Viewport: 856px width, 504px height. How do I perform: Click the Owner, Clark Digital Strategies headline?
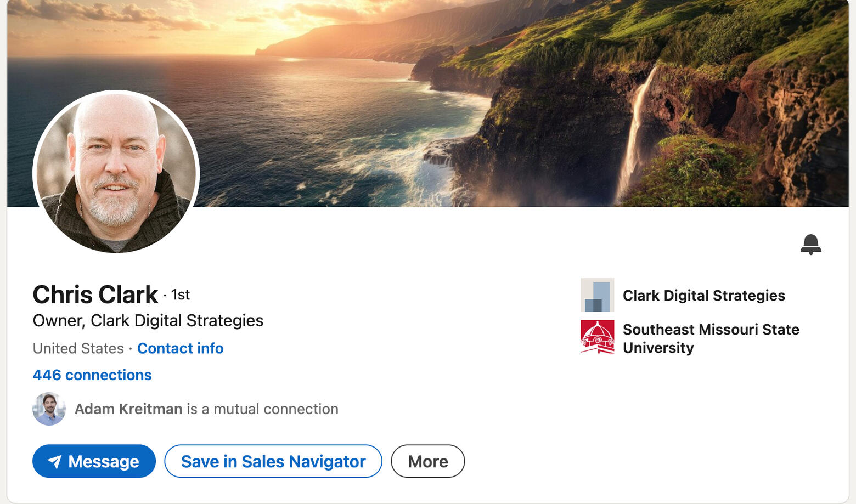coord(148,321)
